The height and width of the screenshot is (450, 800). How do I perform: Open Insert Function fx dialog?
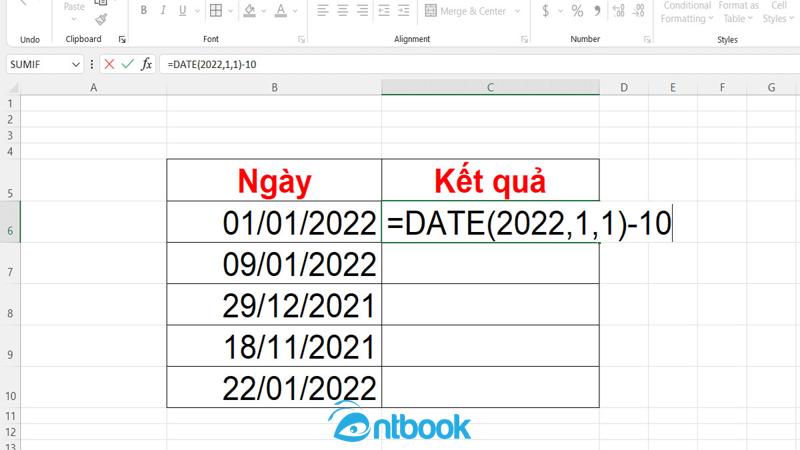(146, 64)
